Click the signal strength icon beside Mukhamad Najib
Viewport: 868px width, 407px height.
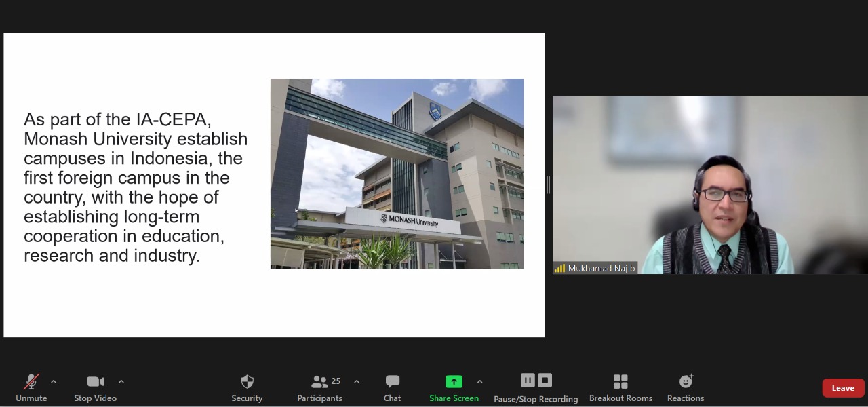point(559,269)
